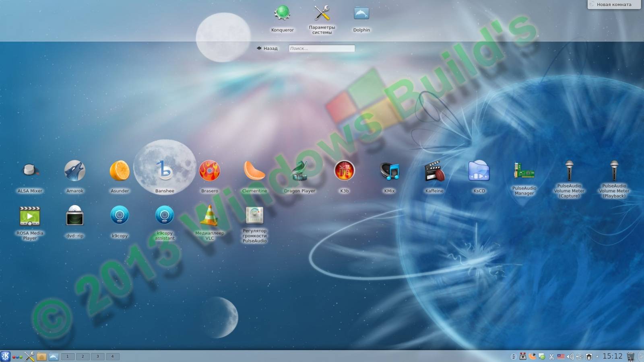Open Konqueror from the favorites bar
This screenshot has height=362, width=644.
coord(282,19)
